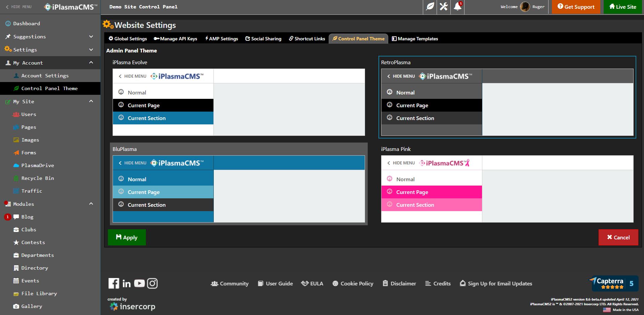The height and width of the screenshot is (315, 644).
Task: Select the BluPlasma theme preview
Action: [x=239, y=189]
